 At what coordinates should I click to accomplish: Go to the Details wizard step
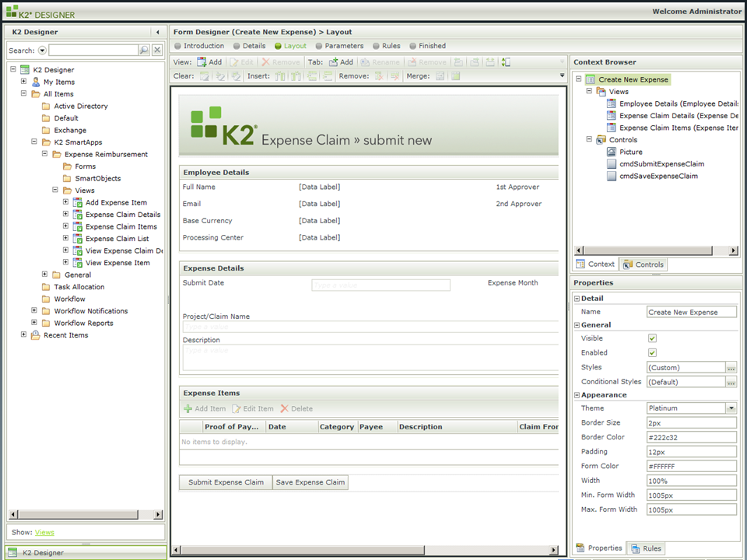249,46
